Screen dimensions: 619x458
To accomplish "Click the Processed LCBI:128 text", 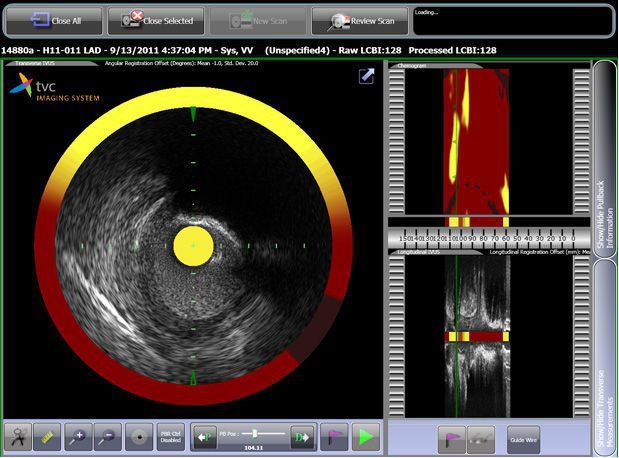I will tap(452, 51).
